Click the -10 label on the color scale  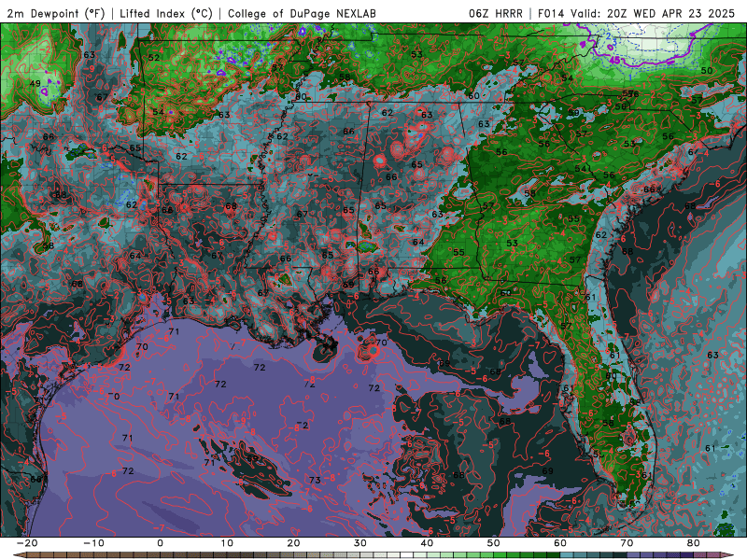point(93,543)
